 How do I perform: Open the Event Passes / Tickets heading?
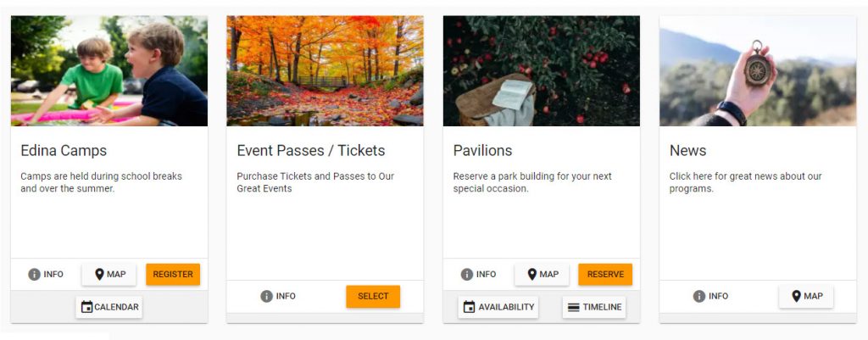coord(311,151)
